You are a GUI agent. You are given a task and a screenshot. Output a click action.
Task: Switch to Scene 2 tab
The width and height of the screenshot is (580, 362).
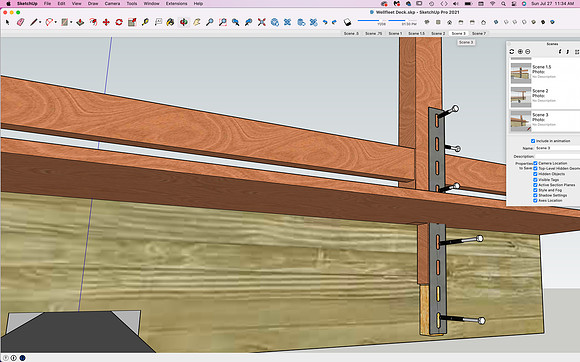[438, 33]
